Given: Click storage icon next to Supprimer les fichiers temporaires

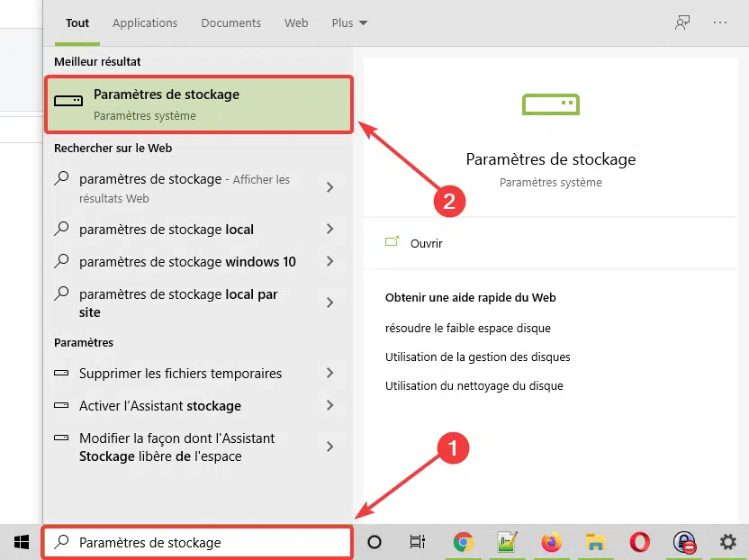Looking at the screenshot, I should (x=61, y=373).
